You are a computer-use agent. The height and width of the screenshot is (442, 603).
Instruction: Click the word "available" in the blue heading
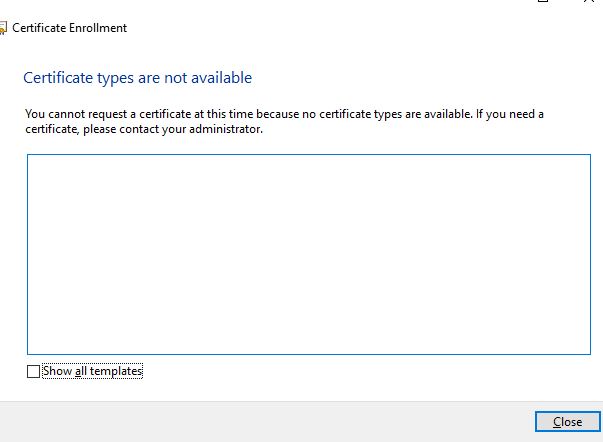220,78
